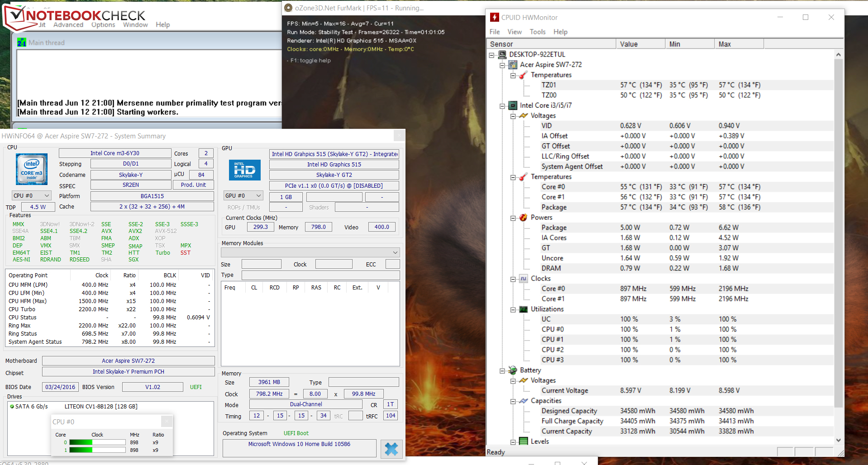The height and width of the screenshot is (465, 868).
Task: Click the Powers flame icon in HWMonitor
Action: [x=524, y=218]
